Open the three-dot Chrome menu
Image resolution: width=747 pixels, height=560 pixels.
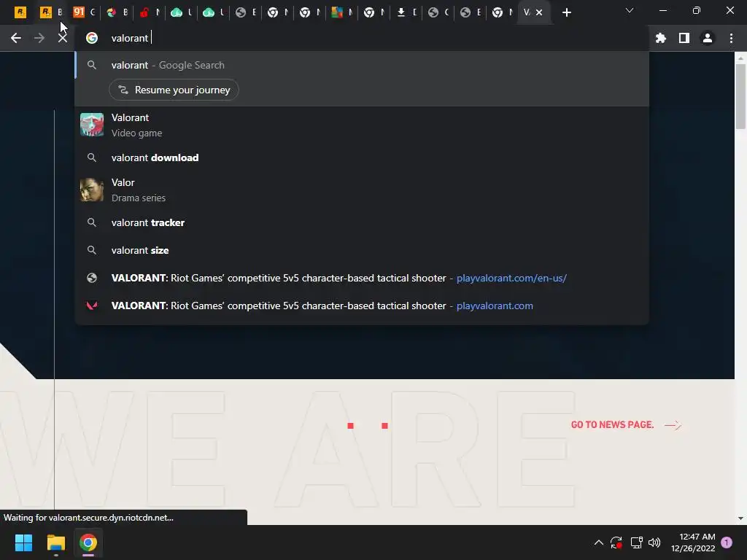click(x=731, y=38)
